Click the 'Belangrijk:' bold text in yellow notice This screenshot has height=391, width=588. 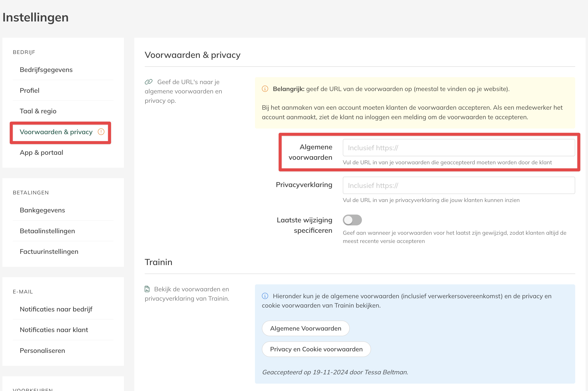289,89
